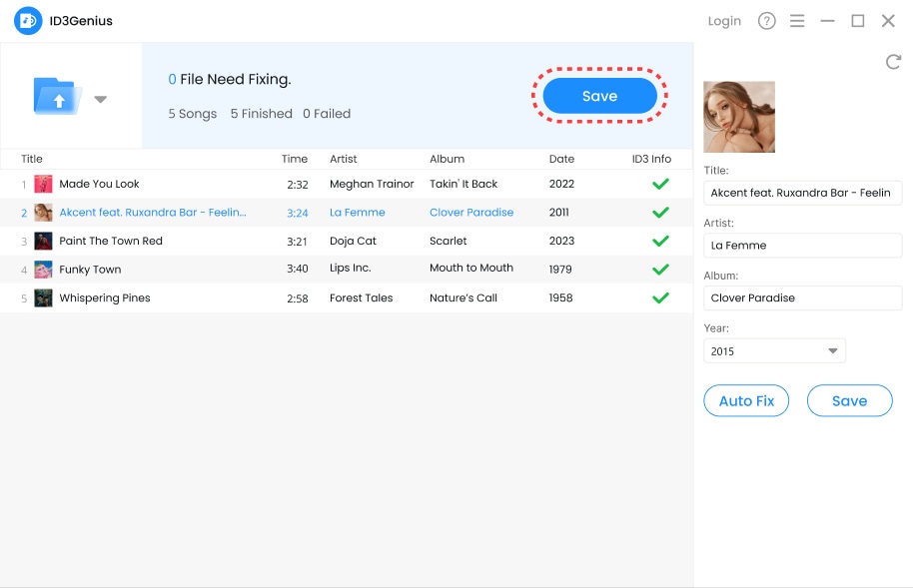Click the artist Doja Cat
The width and height of the screenshot is (913, 588).
coord(353,241)
